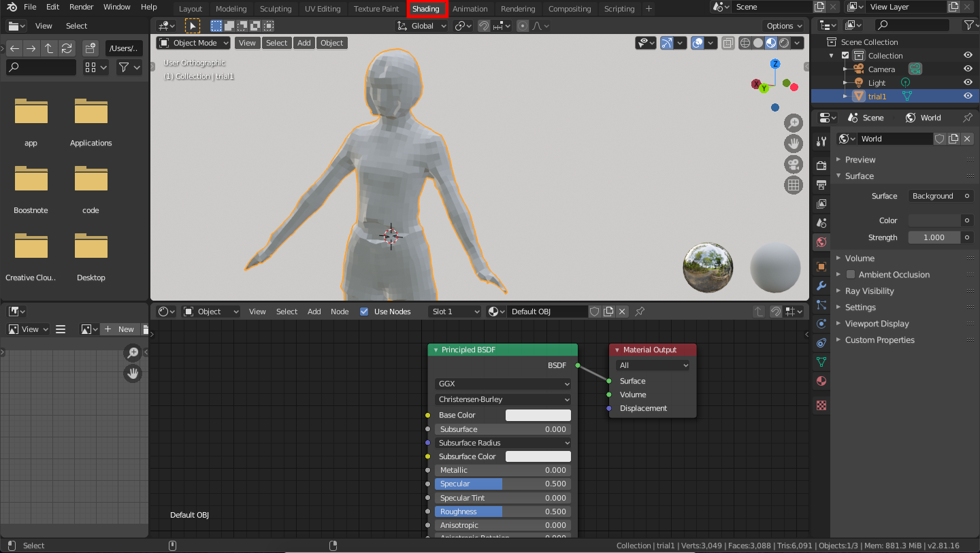Viewport: 980px width, 553px height.
Task: Select the tweak select tool icon
Action: tap(193, 26)
